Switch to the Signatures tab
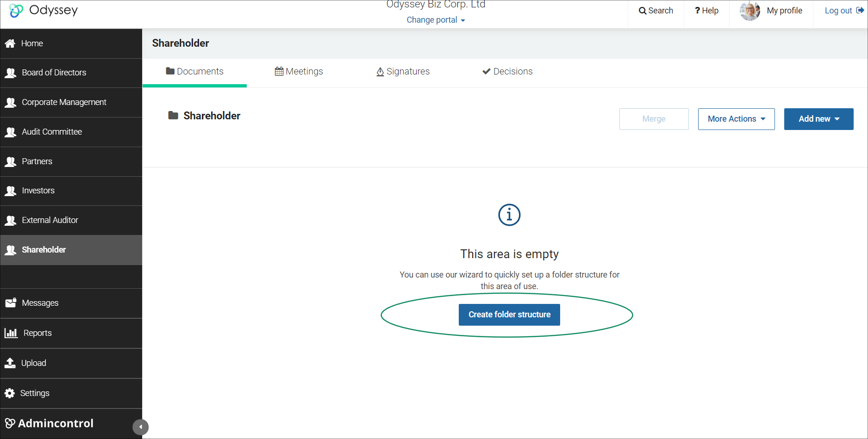Screen dimensions: 868x439 point(403,72)
